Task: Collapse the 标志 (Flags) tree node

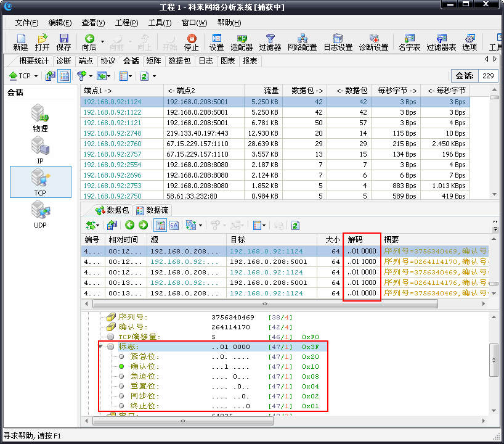Action: click(102, 347)
